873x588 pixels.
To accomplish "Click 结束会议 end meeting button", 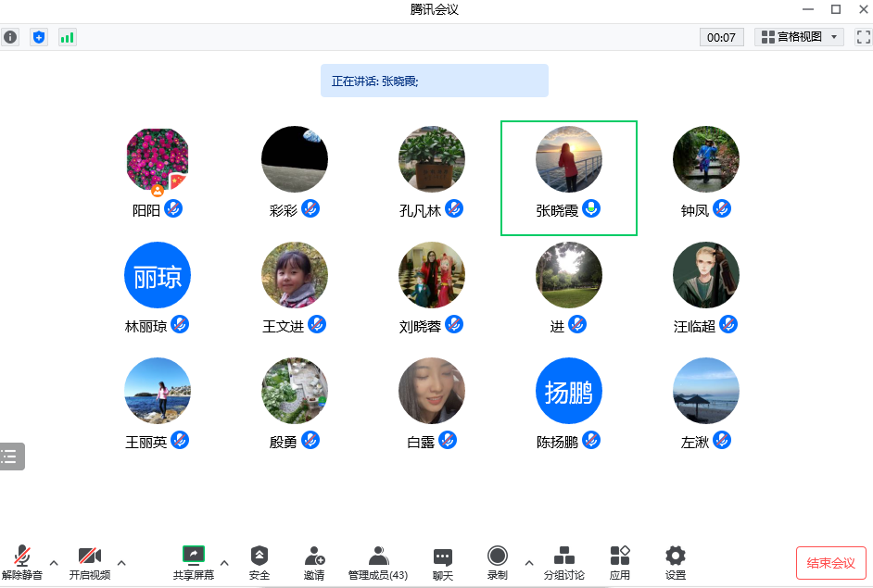I will pos(830,563).
